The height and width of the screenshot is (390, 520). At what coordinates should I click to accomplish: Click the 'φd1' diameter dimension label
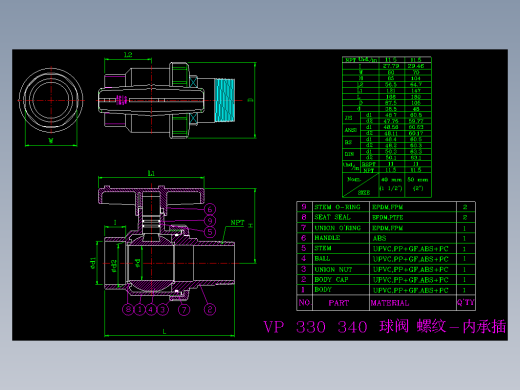(x=93, y=263)
